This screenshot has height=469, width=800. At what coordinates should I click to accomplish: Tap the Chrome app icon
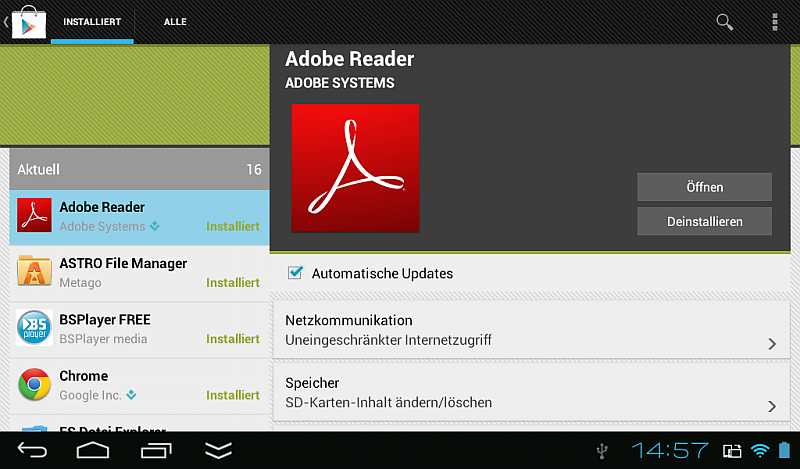[34, 384]
